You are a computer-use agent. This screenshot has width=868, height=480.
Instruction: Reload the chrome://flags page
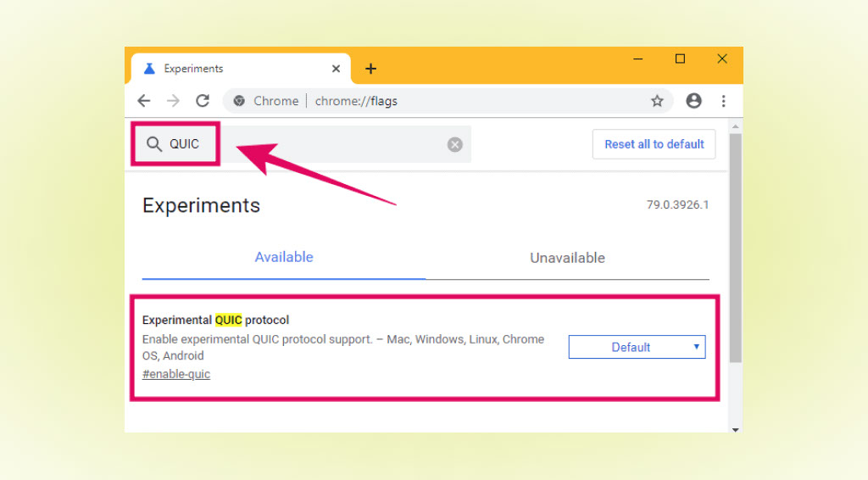click(x=203, y=101)
